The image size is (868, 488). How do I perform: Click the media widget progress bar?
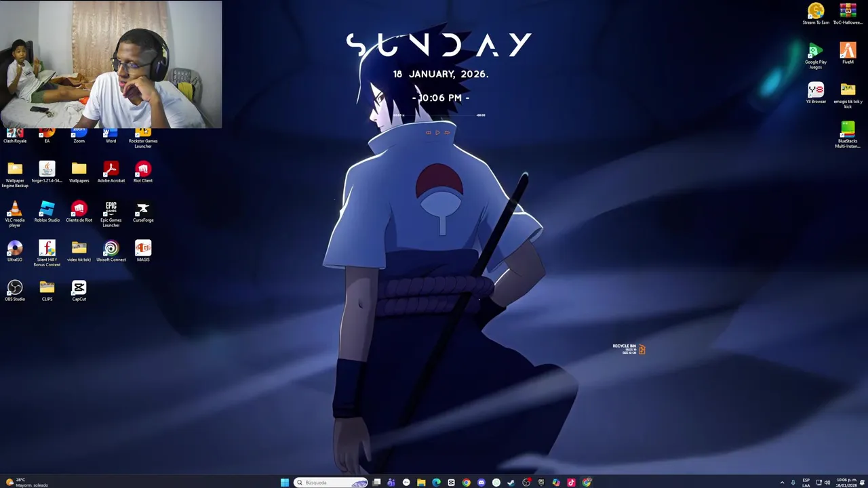pos(439,115)
